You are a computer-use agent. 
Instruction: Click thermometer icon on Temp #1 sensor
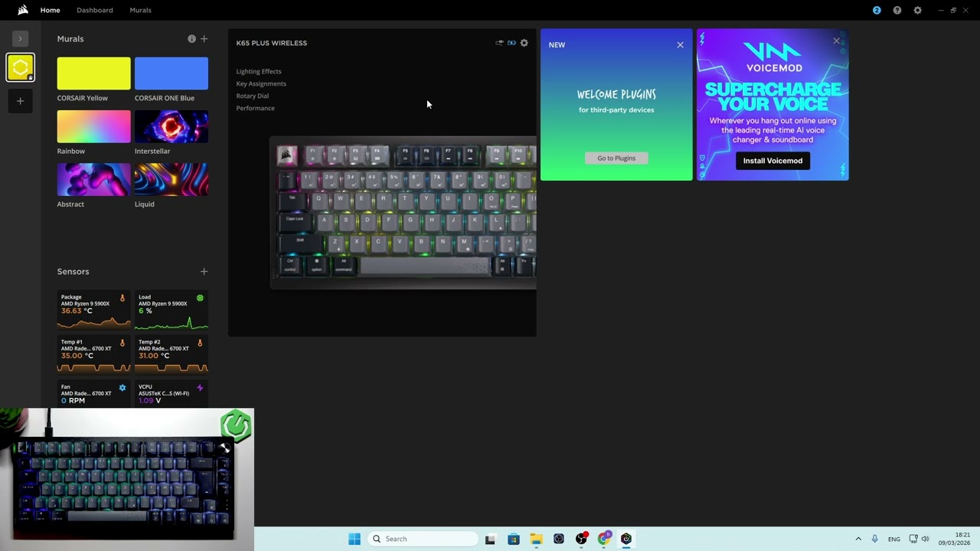click(122, 343)
